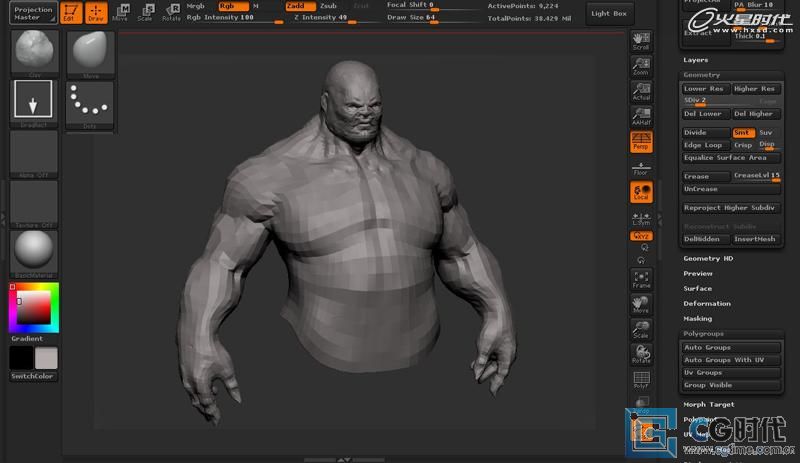Screen dimensions: 800x463
Task: Enable M material-only mode
Action: [256, 6]
